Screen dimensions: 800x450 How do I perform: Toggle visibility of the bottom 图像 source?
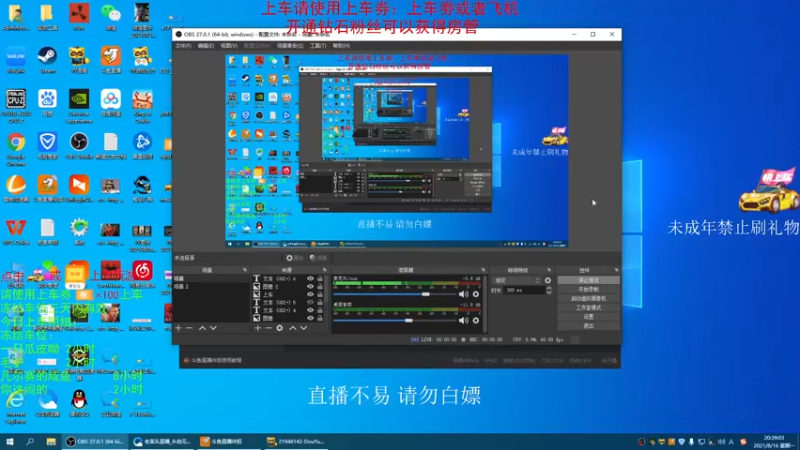pyautogui.click(x=310, y=318)
